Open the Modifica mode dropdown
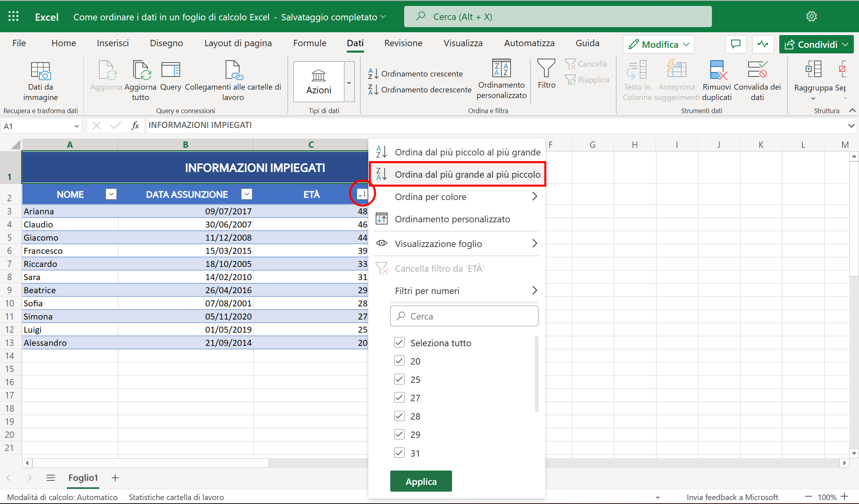This screenshot has width=859, height=504. click(658, 44)
